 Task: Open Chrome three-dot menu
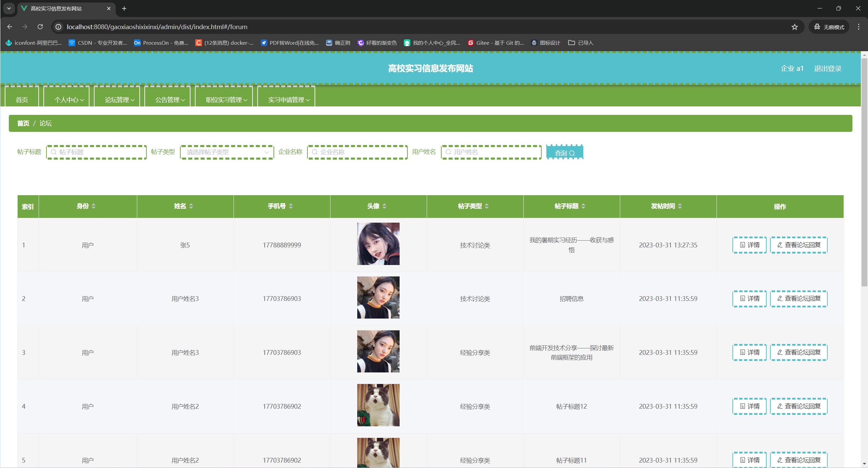tap(859, 27)
